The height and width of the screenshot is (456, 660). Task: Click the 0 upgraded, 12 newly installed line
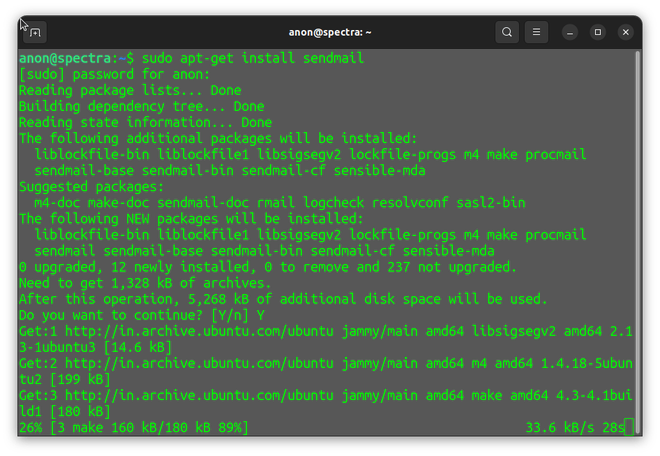[x=268, y=267]
